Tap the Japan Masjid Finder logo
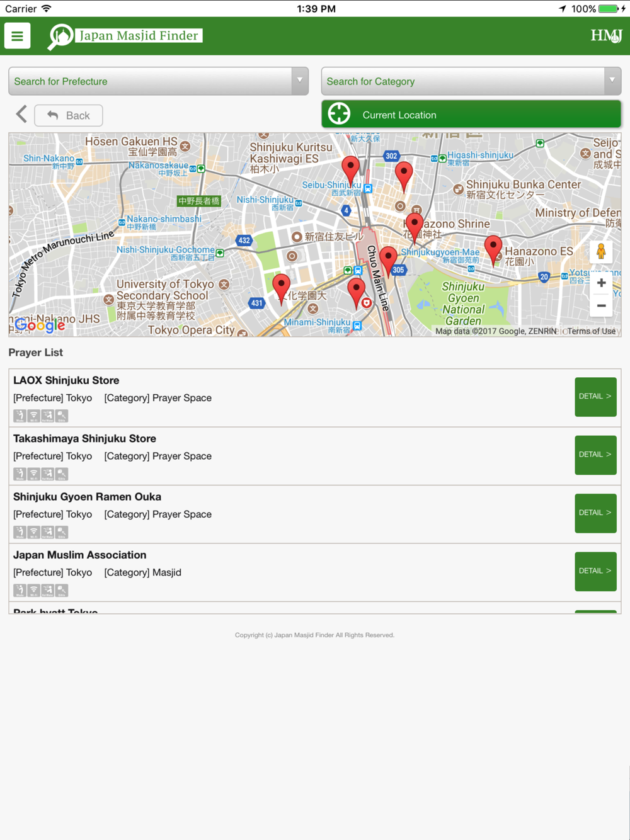630x840 pixels. pyautogui.click(x=124, y=37)
